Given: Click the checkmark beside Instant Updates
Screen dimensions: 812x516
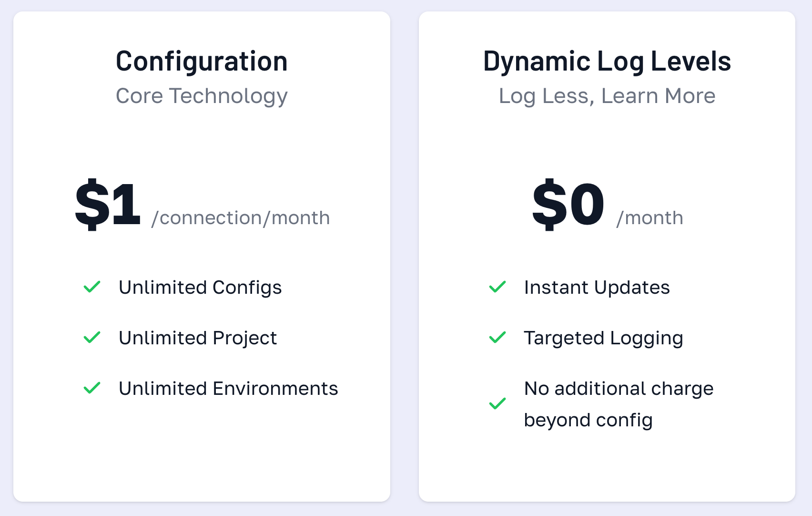Looking at the screenshot, I should 497,287.
